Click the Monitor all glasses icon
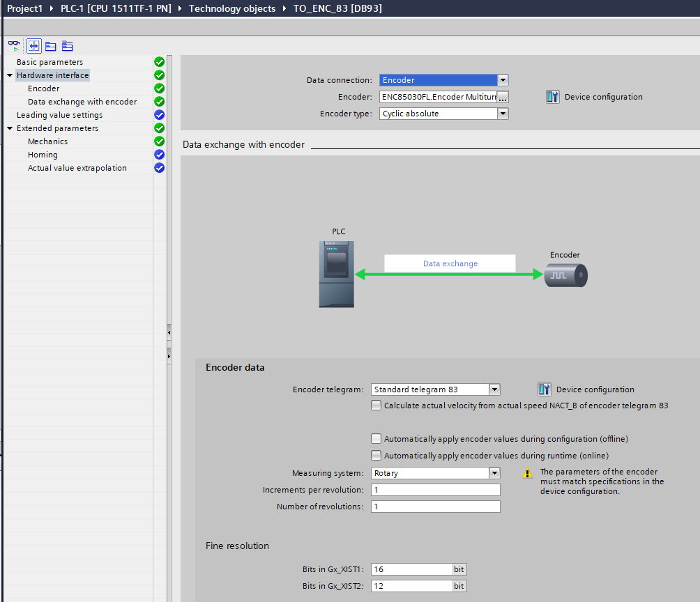The height and width of the screenshot is (602, 700). (x=14, y=46)
